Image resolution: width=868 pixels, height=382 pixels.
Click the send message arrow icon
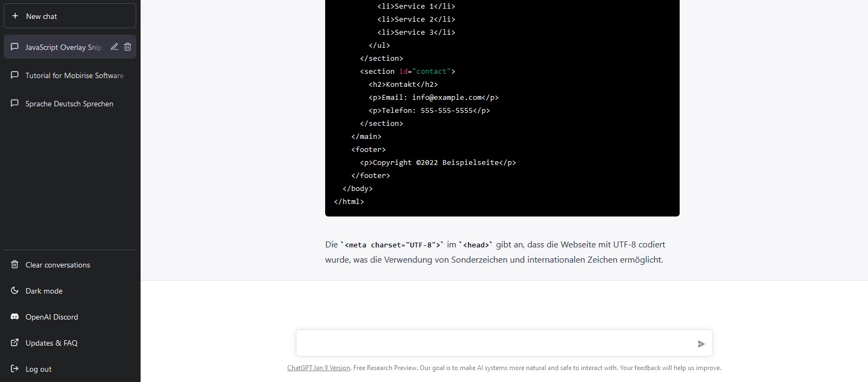tap(701, 343)
